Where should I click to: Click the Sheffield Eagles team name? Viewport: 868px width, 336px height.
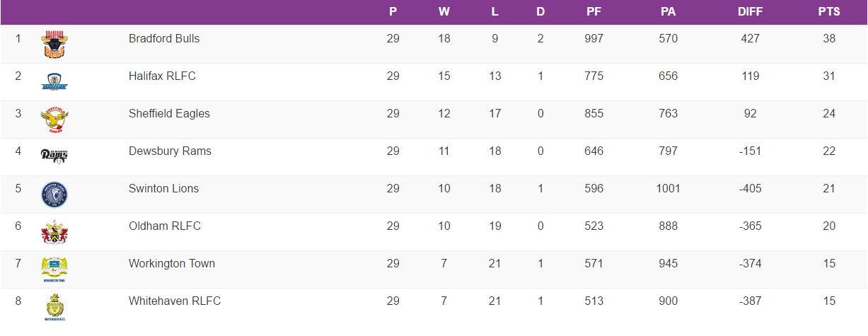[169, 113]
